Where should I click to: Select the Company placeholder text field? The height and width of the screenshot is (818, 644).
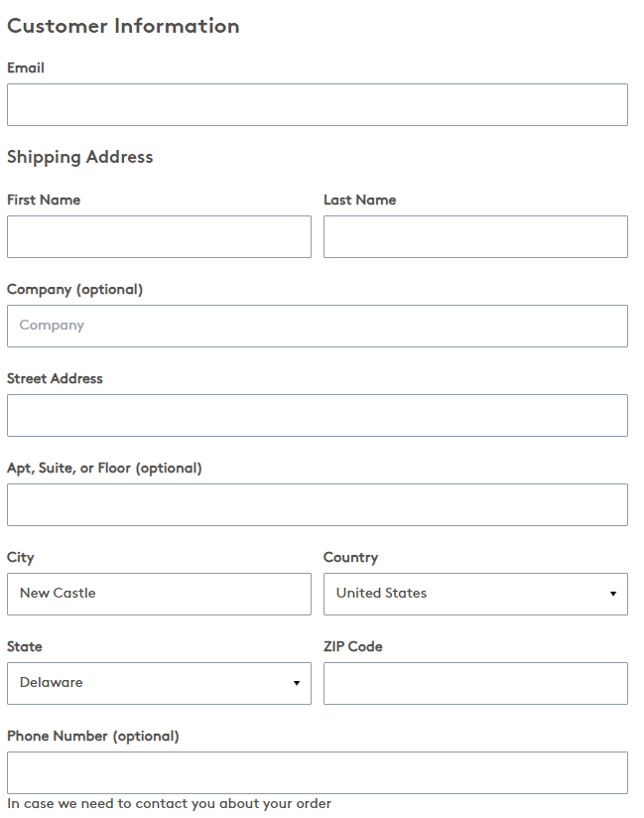coord(317,326)
